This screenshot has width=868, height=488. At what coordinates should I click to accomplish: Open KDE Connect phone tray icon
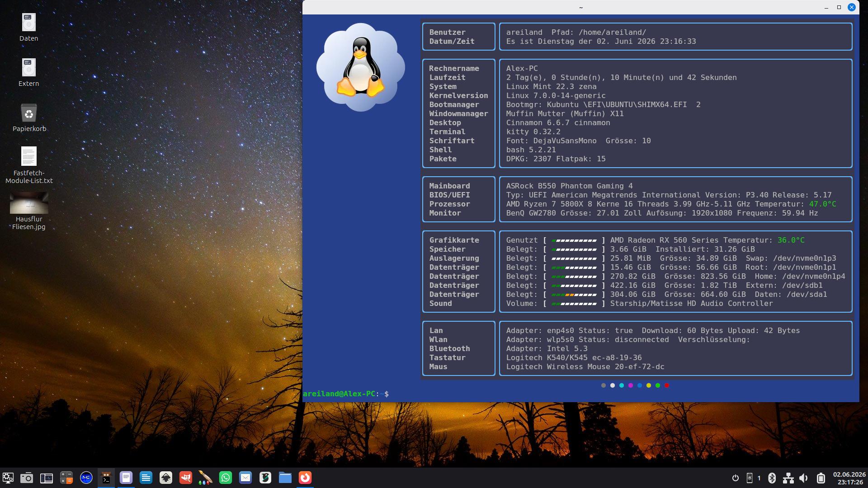(750, 478)
